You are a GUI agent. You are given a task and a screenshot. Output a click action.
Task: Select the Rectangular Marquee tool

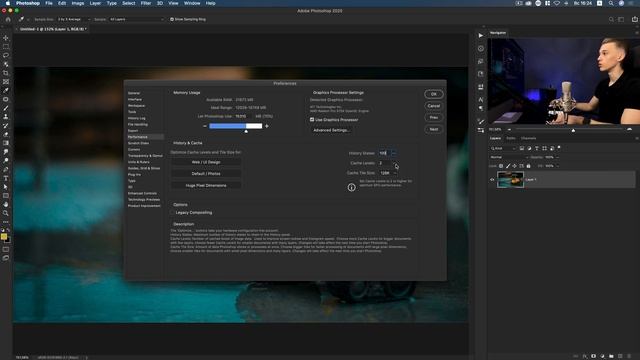click(x=6, y=47)
